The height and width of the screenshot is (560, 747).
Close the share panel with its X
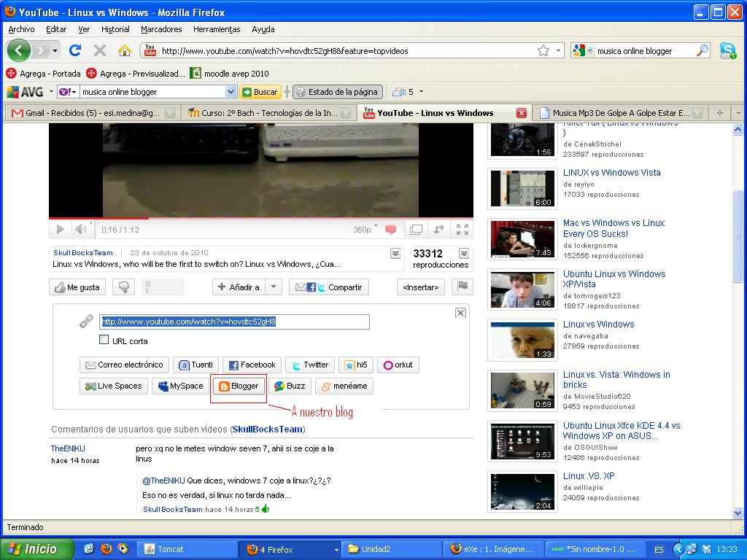(460, 313)
